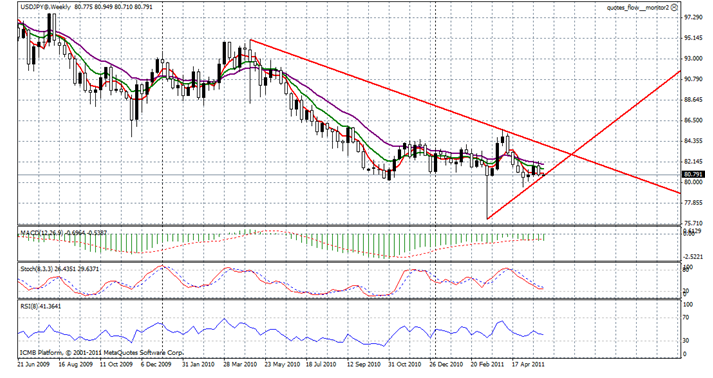Viewport: 713px width, 378px height.
Task: Click the quotes_flow_monitor2 expert advisor label
Action: point(638,7)
